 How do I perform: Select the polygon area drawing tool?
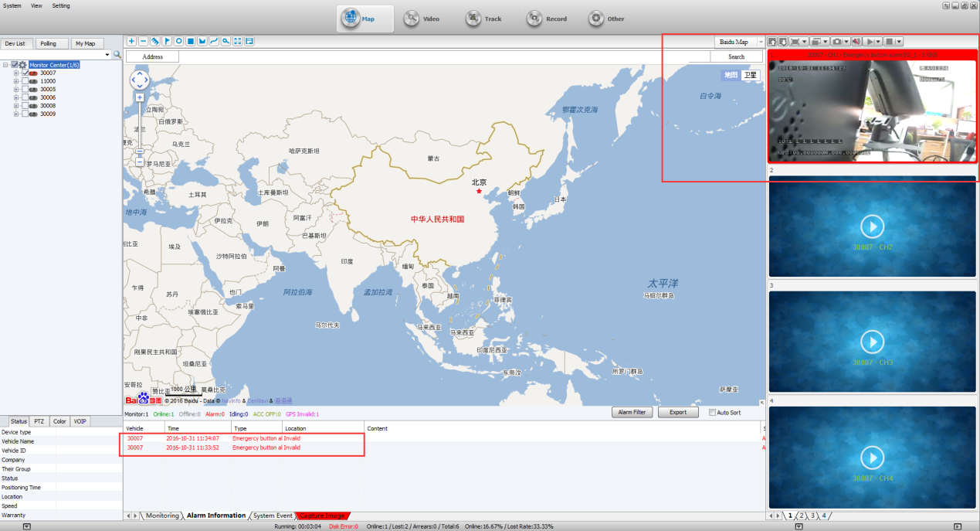click(202, 41)
